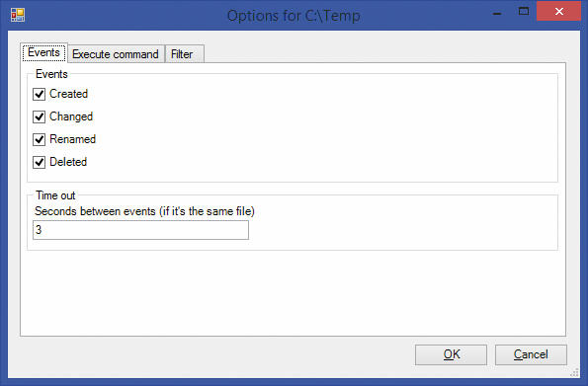Click the Events group box heading
588x386 pixels.
coord(51,74)
